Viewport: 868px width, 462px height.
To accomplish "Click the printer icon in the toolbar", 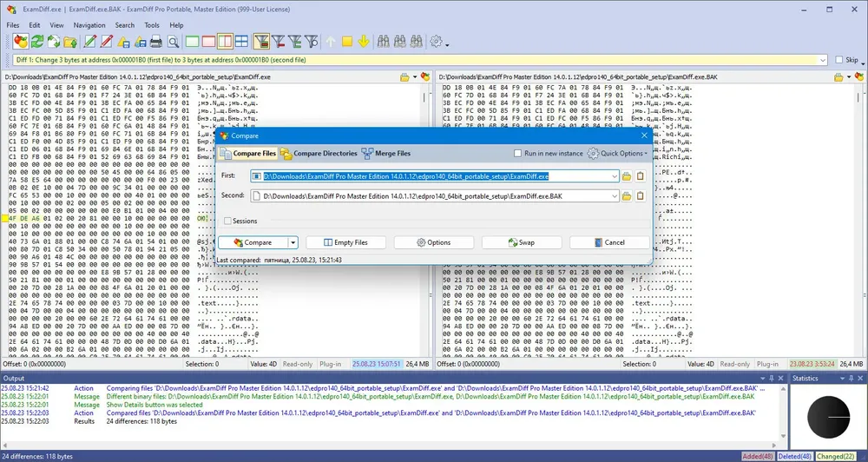I will [x=156, y=42].
